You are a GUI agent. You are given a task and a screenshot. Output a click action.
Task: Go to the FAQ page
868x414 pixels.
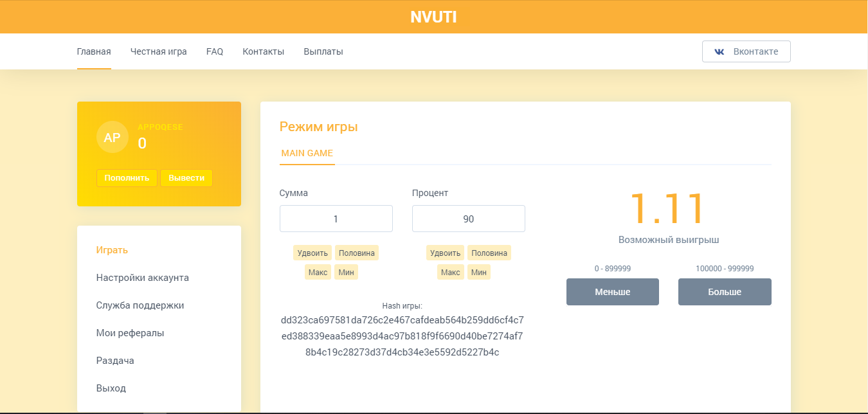(x=215, y=51)
